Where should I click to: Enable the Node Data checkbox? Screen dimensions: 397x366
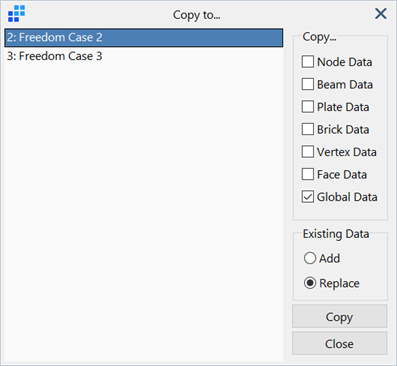tap(308, 62)
